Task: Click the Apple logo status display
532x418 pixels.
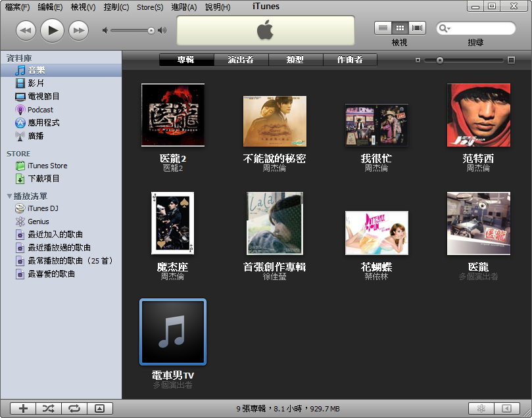Action: pos(265,30)
